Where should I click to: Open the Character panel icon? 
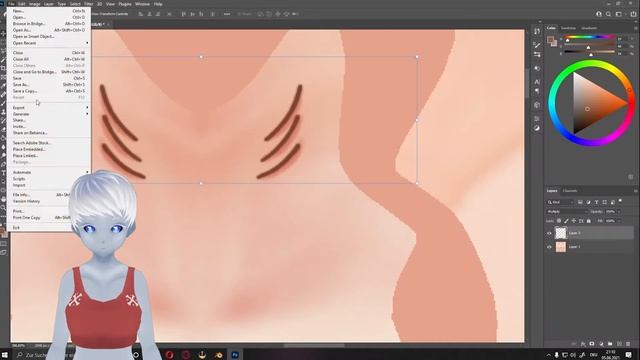point(537,82)
